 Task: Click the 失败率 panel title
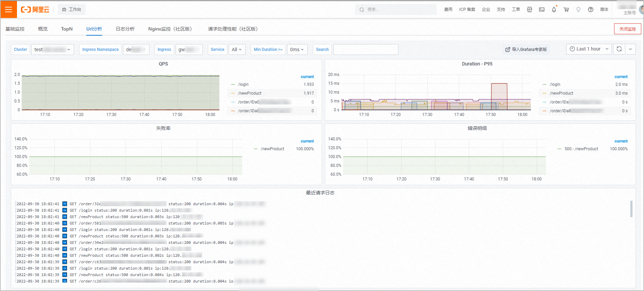[x=163, y=128]
